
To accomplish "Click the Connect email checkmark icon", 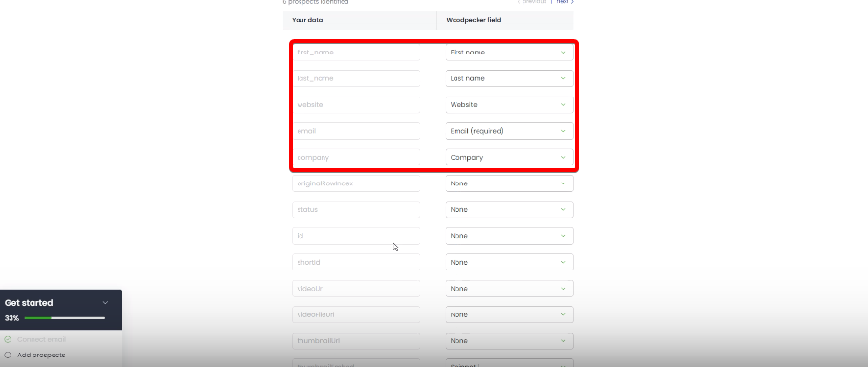I will pyautogui.click(x=8, y=340).
